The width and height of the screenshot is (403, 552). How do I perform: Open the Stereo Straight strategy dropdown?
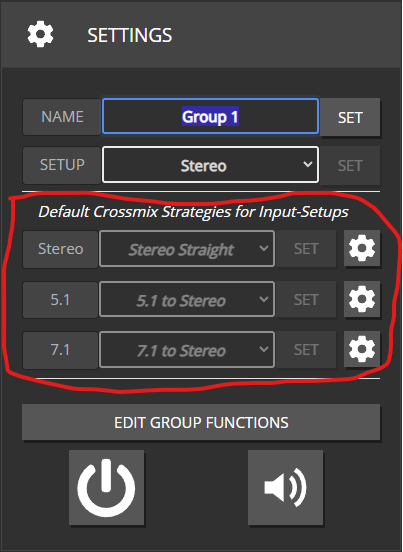pyautogui.click(x=187, y=249)
